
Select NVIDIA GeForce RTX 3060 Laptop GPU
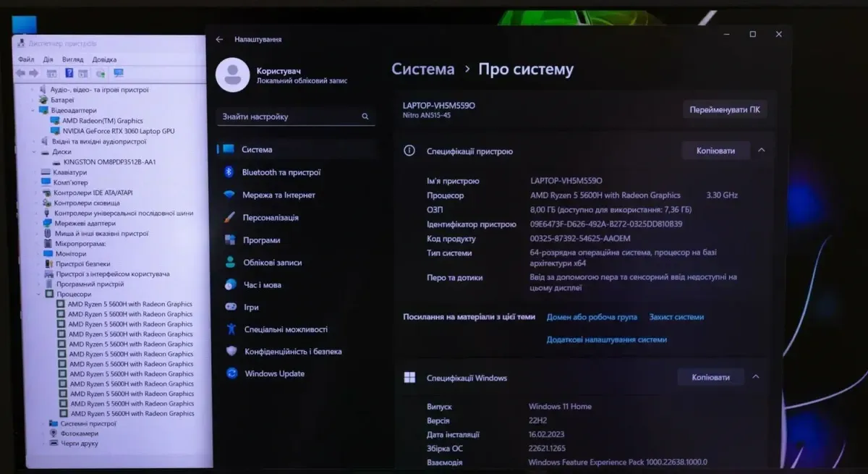[x=118, y=131]
